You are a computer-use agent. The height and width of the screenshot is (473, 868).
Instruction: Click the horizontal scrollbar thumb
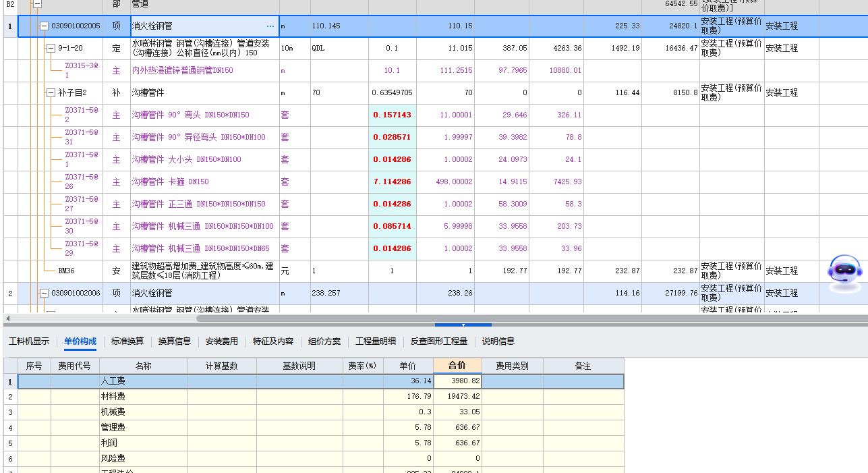(531, 318)
